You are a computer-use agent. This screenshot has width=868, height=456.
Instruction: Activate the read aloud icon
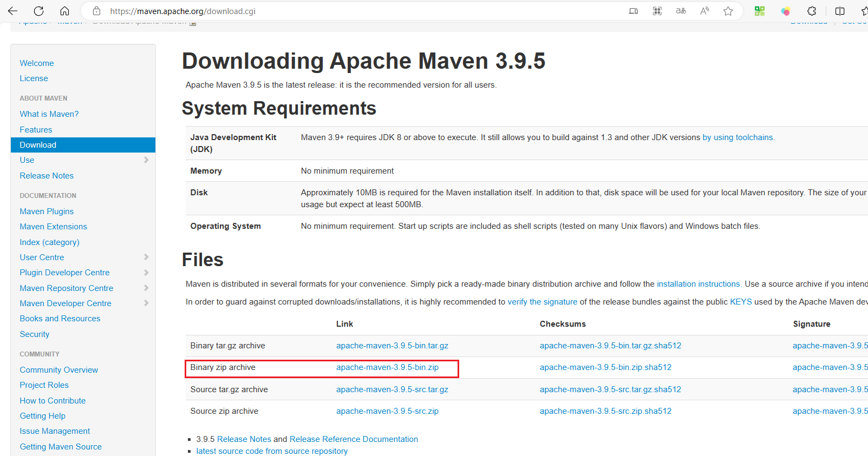pos(704,11)
